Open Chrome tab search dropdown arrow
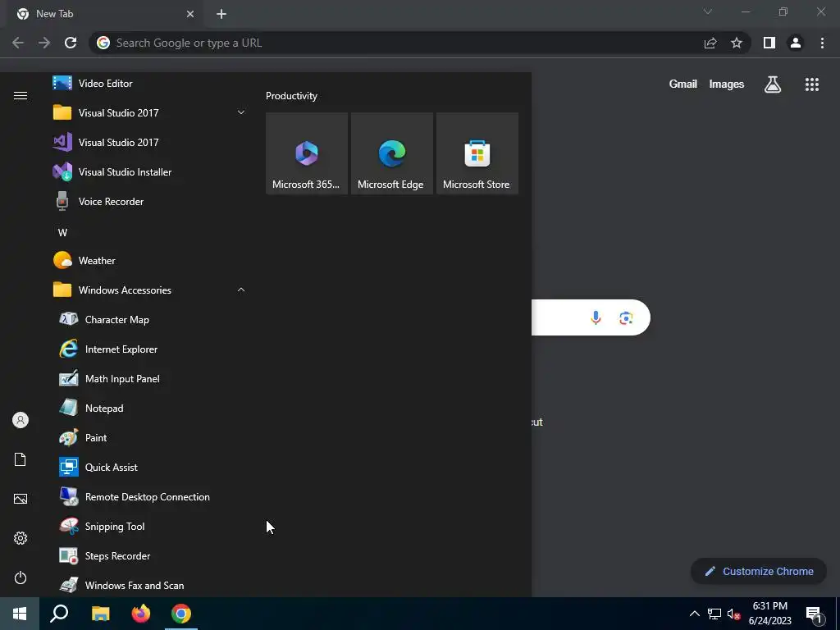The width and height of the screenshot is (840, 630). click(708, 11)
